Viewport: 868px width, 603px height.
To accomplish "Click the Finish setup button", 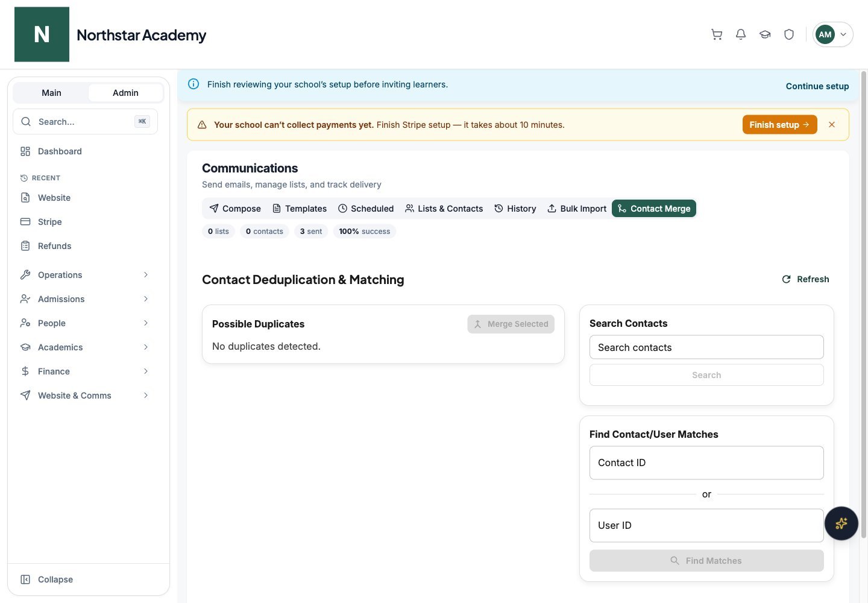I will [779, 125].
